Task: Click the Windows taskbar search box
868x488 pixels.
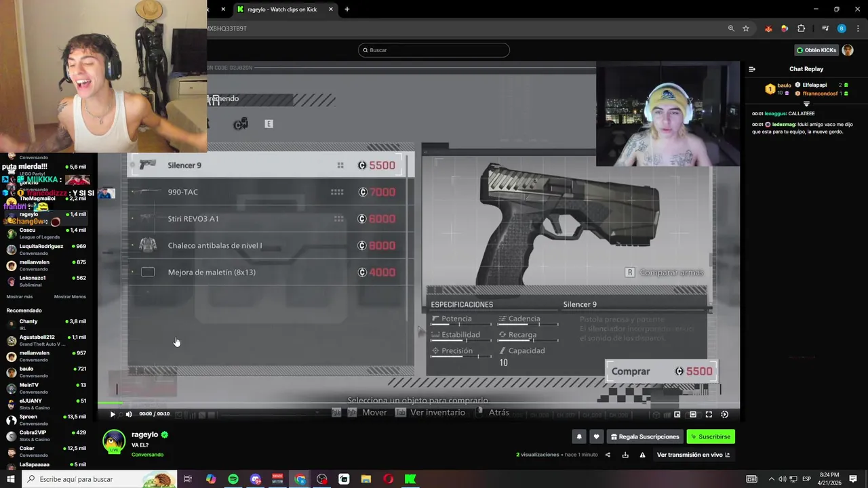Action: 99,479
